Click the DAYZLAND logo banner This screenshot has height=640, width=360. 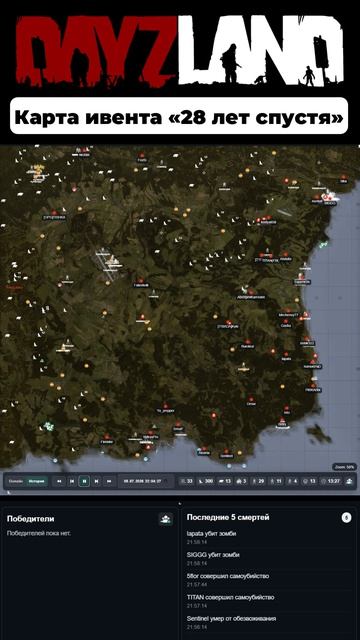pyautogui.click(x=180, y=51)
